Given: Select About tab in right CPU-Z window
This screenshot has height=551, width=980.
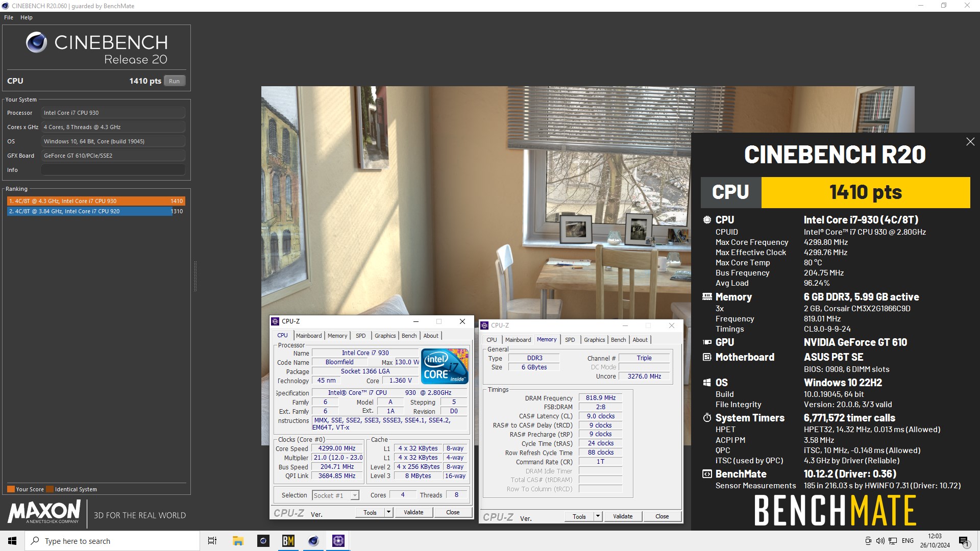Looking at the screenshot, I should 640,340.
